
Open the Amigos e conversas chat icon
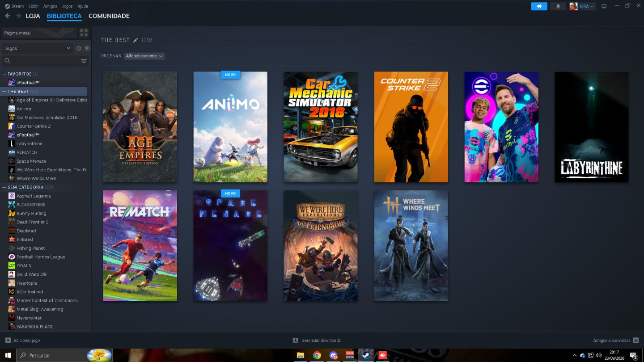[x=636, y=341]
